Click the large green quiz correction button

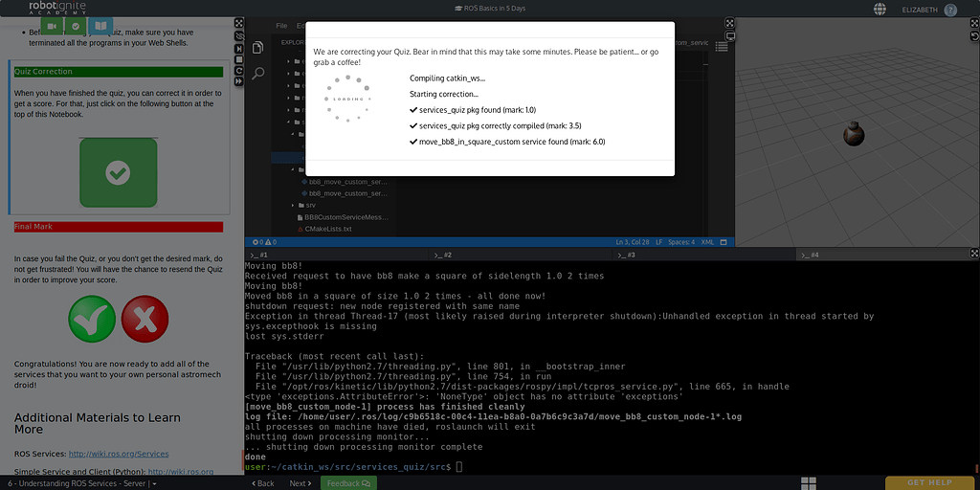coord(118,172)
